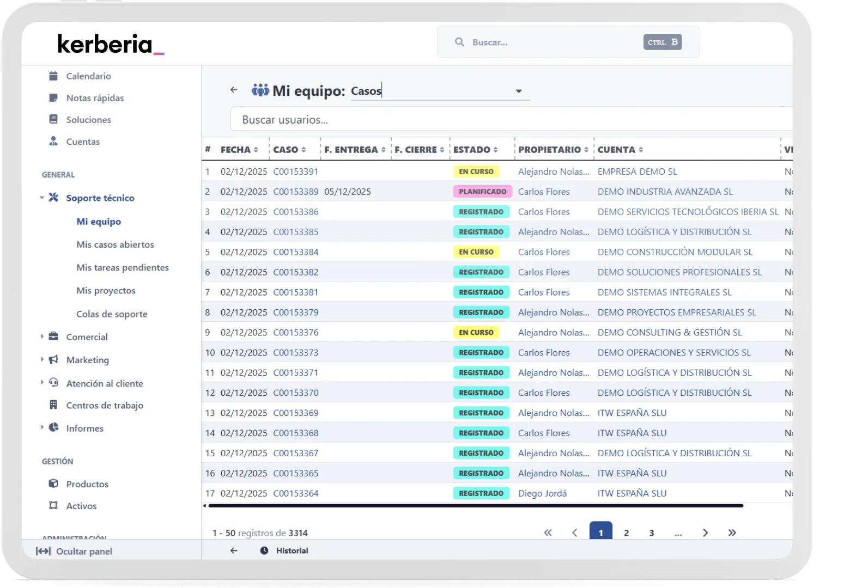The height and width of the screenshot is (588, 868).
Task: Open owner Diego Jordá
Action: click(x=542, y=493)
